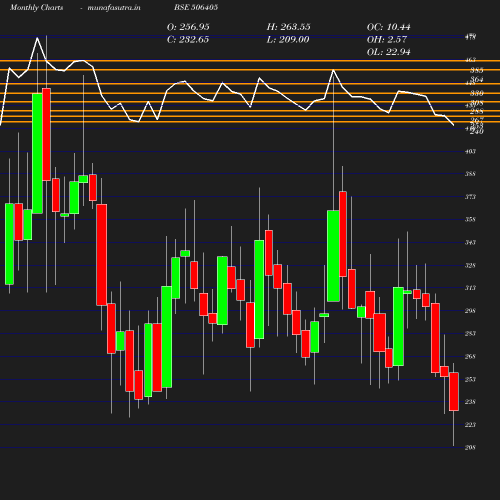This screenshot has height=500, width=500.
Task: Click the highest peak of the white line
Action: [37, 38]
